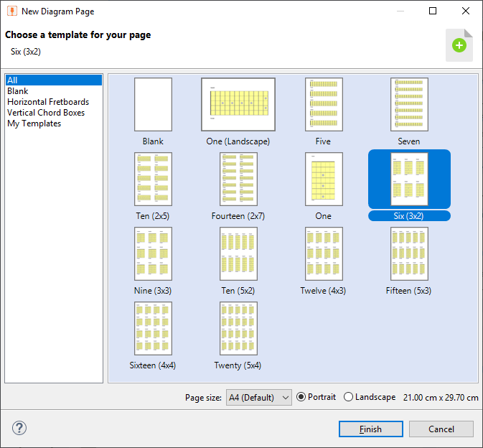Select the Portrait orientation radio button
This screenshot has height=448, width=483.
(301, 397)
